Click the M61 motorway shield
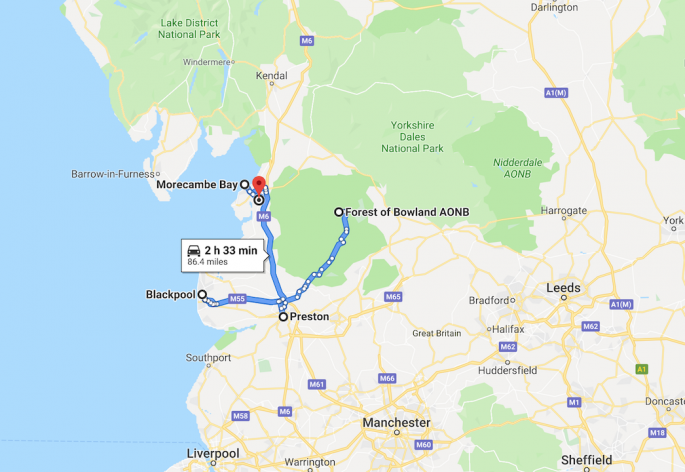Viewport: 685px width, 472px height. coord(316,384)
